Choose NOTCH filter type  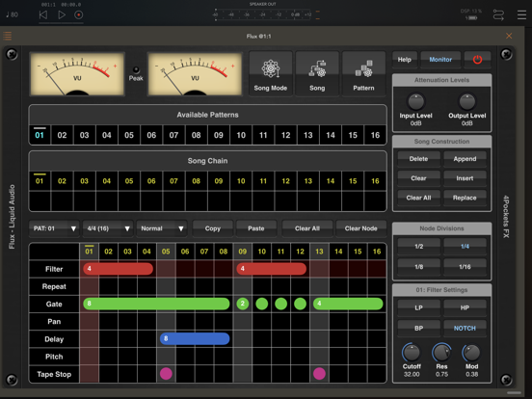tap(465, 328)
